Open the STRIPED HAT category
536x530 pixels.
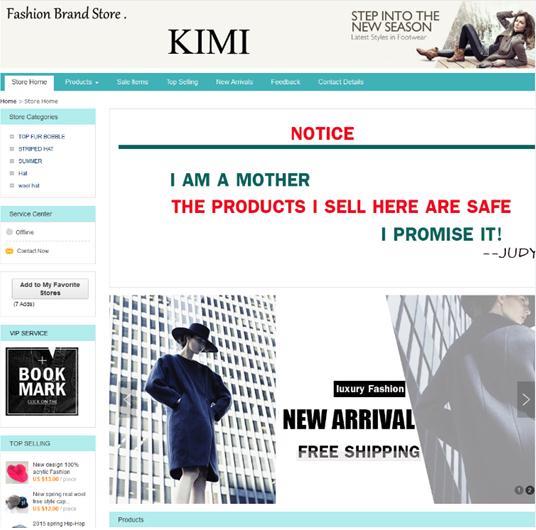pyautogui.click(x=36, y=149)
